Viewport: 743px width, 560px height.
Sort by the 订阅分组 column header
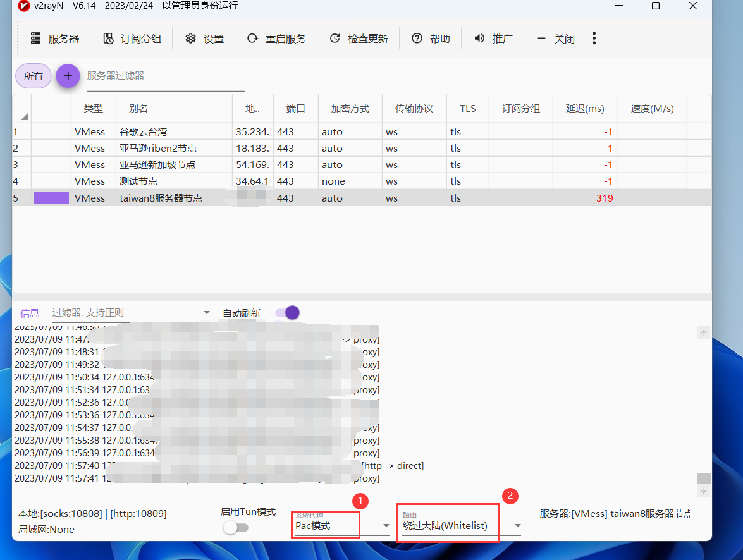521,109
